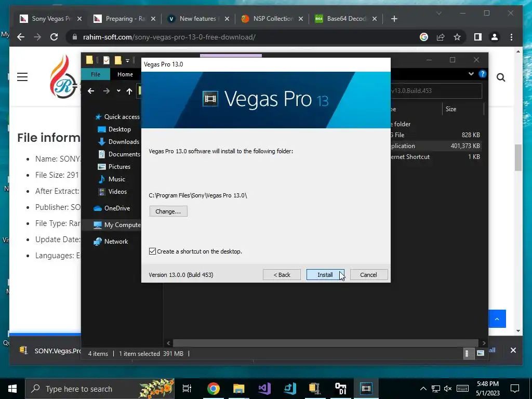
Task: Open File Explorer from taskbar
Action: pos(239,389)
